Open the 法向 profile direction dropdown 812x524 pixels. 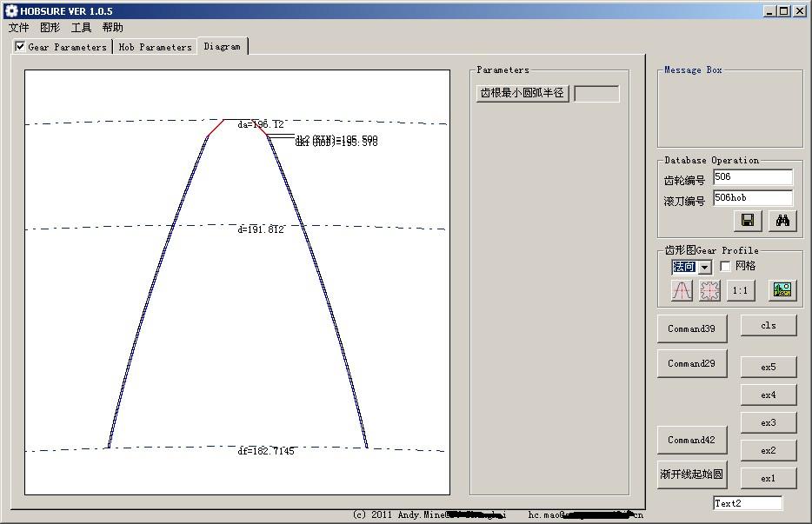pos(704,267)
